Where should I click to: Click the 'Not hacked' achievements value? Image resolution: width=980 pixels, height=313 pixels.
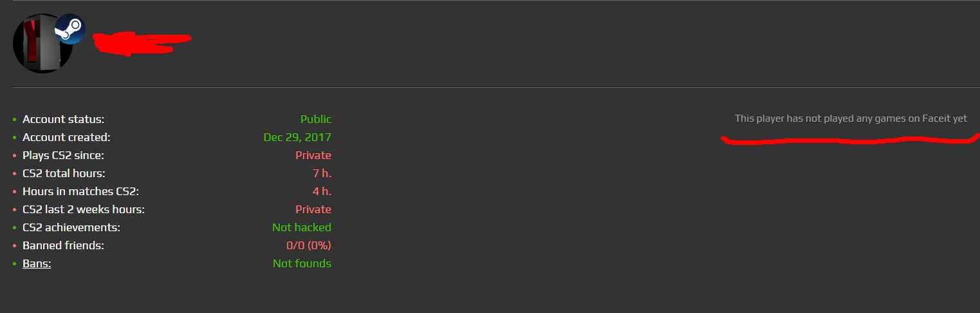(302, 227)
